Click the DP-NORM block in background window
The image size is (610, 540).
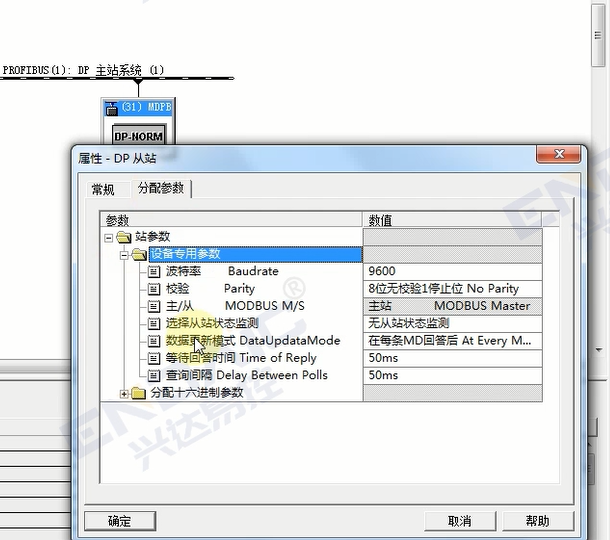[139, 135]
